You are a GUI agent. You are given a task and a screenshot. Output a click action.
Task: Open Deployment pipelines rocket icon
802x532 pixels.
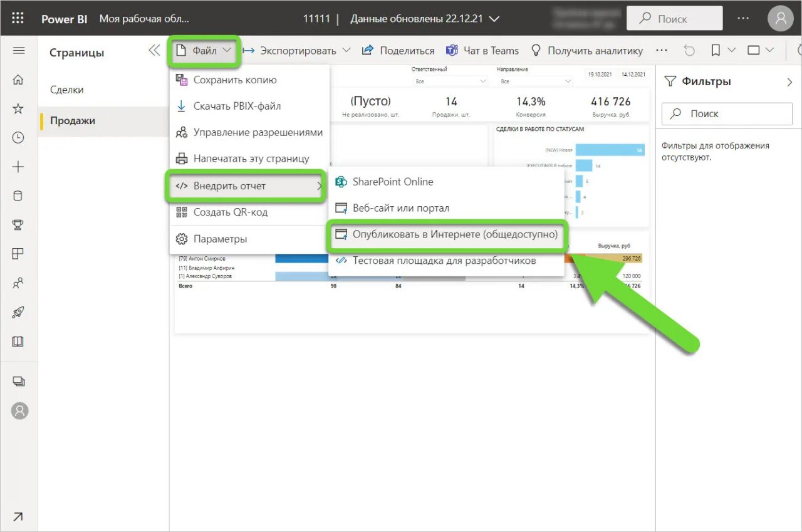point(18,312)
